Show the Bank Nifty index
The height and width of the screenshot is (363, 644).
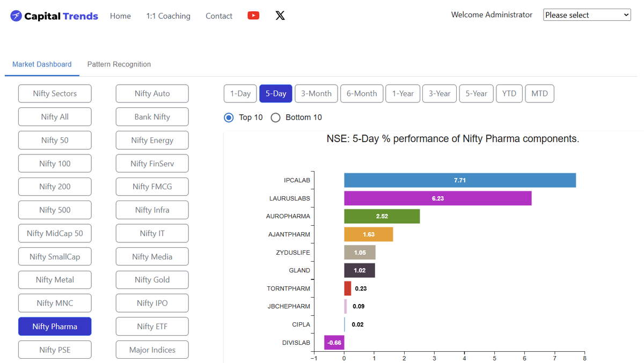pyautogui.click(x=152, y=117)
